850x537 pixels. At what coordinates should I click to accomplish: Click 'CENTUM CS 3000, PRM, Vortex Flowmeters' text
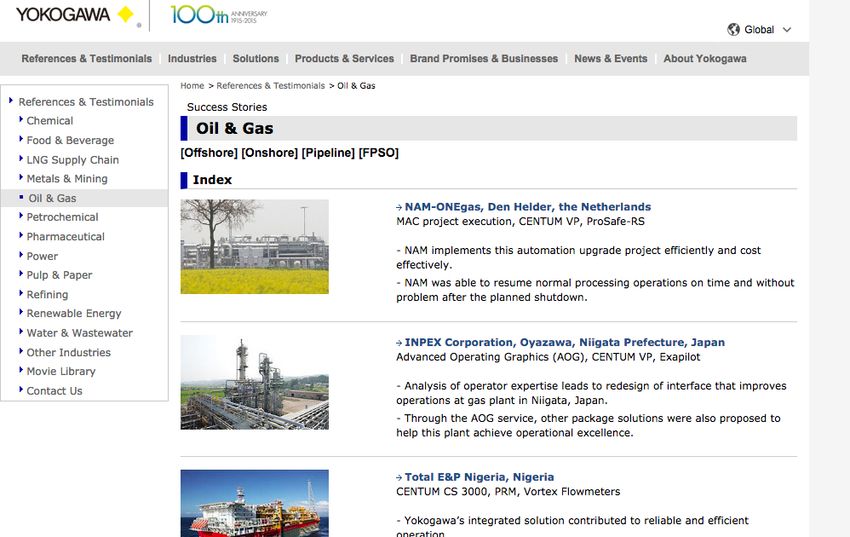pyautogui.click(x=508, y=492)
